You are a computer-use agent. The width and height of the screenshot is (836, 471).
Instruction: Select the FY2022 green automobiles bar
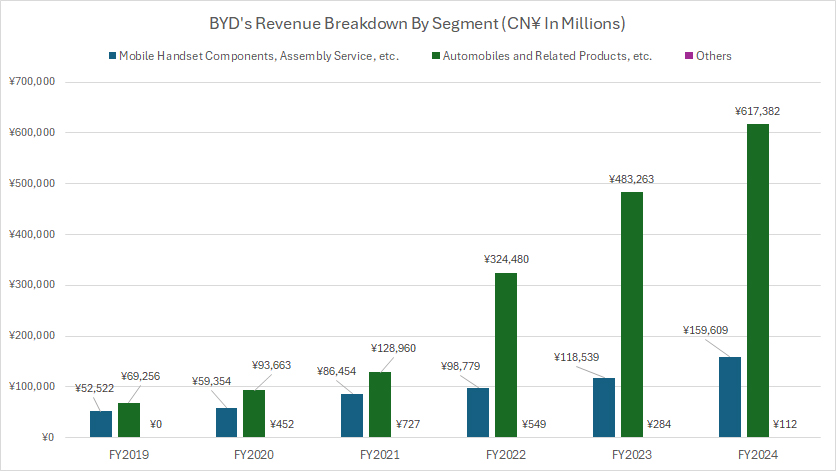pos(506,355)
